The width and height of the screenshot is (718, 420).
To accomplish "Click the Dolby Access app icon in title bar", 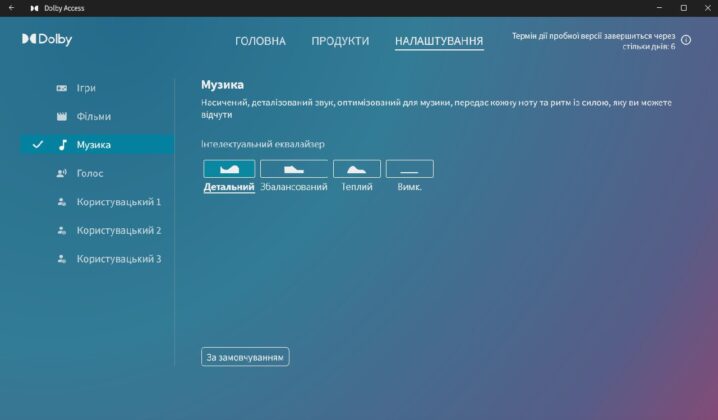I will [x=34, y=8].
